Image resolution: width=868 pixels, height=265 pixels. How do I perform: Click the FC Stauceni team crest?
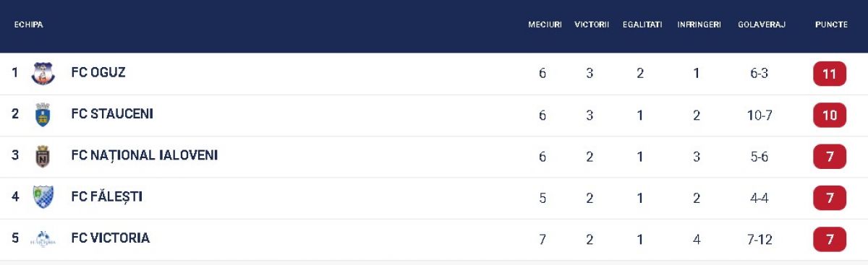43,115
